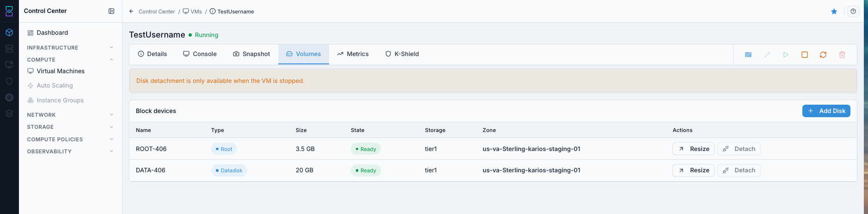The width and height of the screenshot is (868, 214).
Task: Reboot the VM using the refresh icon
Action: tap(823, 55)
